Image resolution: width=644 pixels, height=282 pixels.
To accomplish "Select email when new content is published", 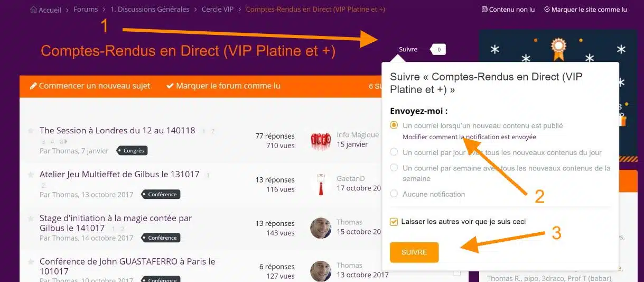I will (394, 125).
